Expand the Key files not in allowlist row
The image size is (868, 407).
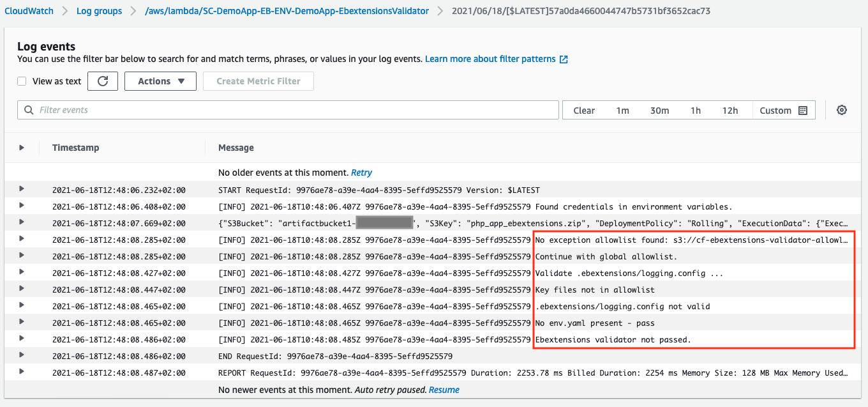tap(22, 289)
